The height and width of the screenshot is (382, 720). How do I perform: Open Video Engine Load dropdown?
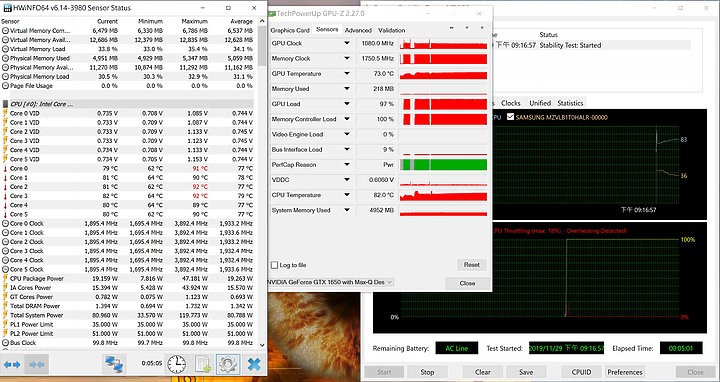(x=347, y=134)
